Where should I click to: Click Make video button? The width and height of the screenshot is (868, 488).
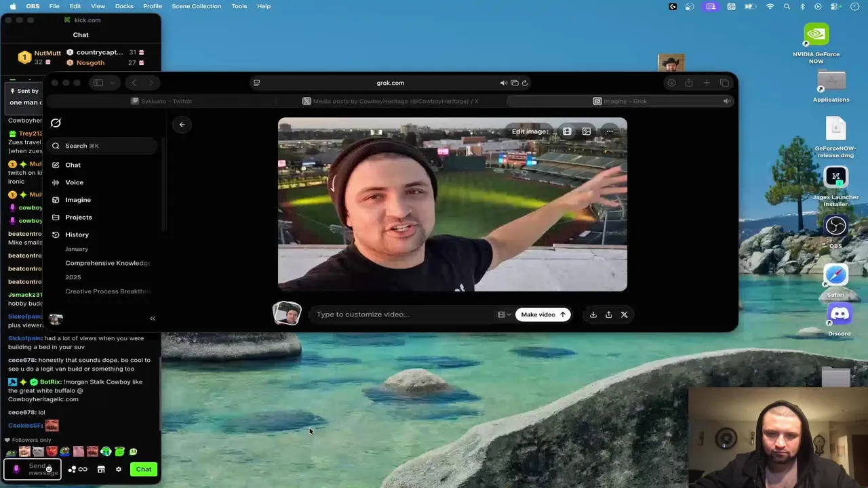pos(542,314)
